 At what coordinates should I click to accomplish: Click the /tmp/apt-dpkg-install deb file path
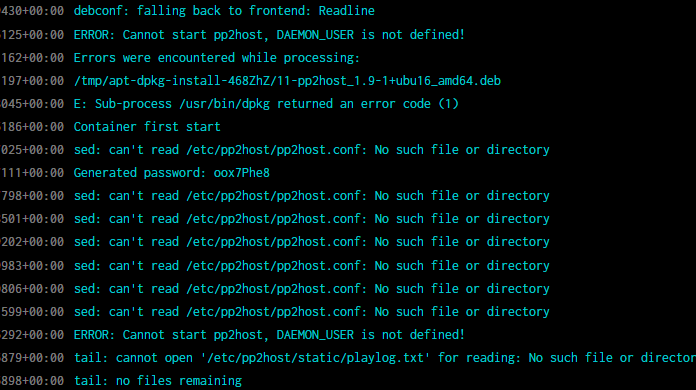[x=287, y=81]
